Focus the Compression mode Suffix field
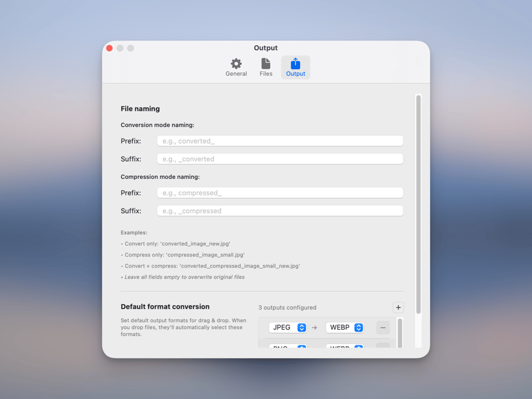Image resolution: width=532 pixels, height=399 pixels. point(280,211)
